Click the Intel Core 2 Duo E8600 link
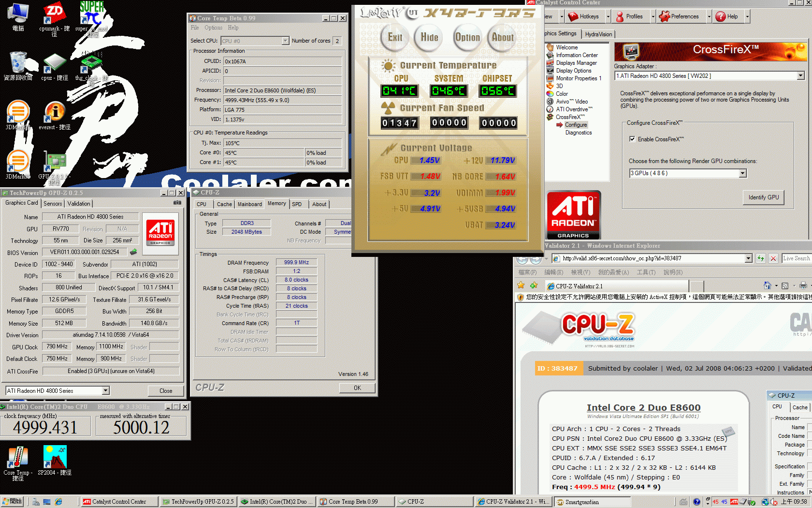Screen dimensions: 812x508 coord(643,408)
